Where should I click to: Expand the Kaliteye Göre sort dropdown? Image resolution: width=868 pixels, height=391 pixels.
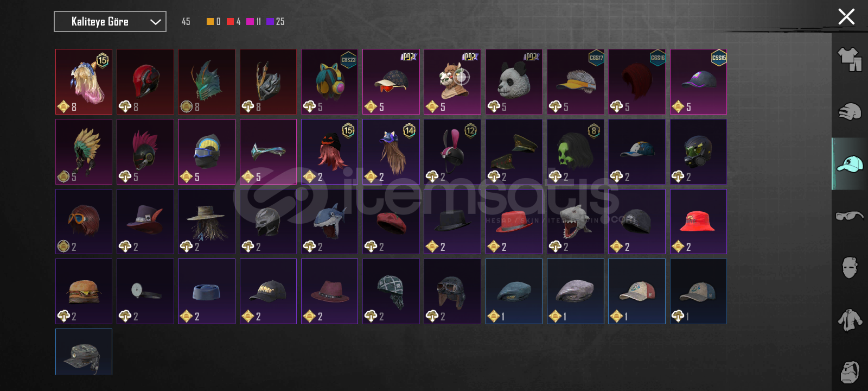point(110,22)
